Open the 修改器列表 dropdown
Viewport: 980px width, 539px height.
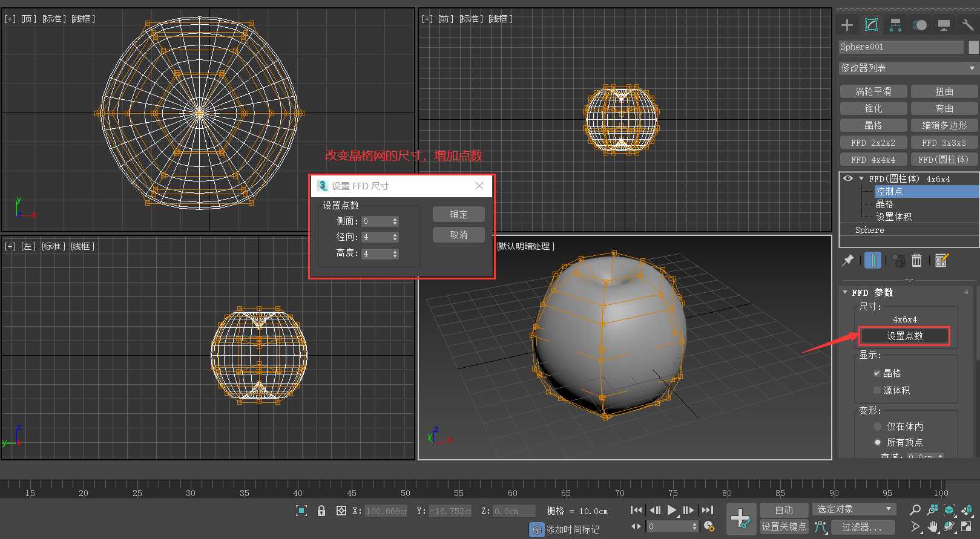(908, 68)
